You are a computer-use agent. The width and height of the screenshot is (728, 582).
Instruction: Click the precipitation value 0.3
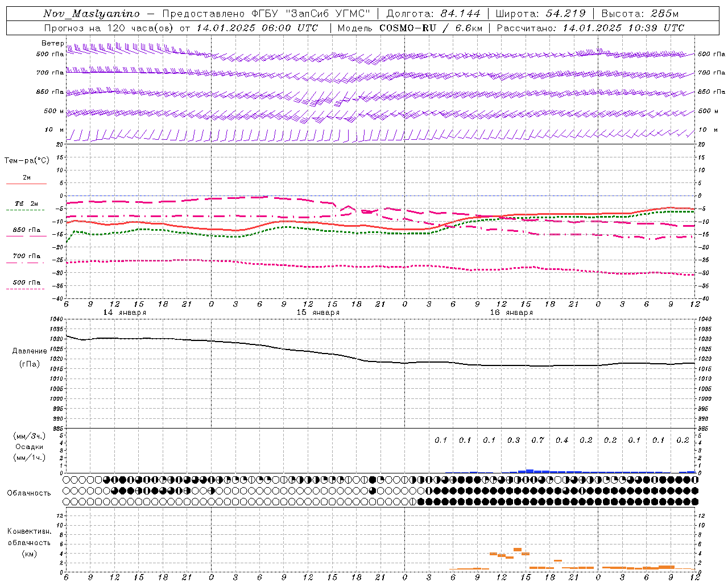pos(514,440)
